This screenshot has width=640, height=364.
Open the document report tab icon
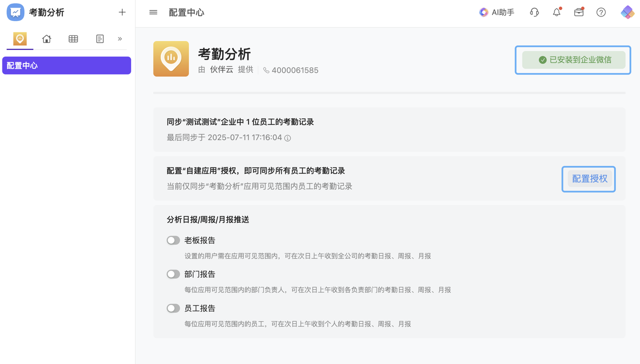[100, 39]
